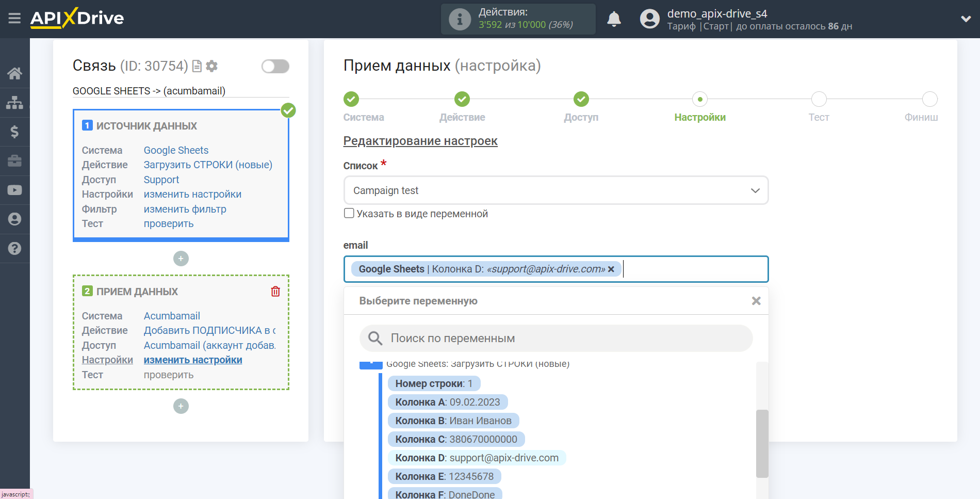
Task: Click Поиск по переменным search box
Action: pos(556,339)
